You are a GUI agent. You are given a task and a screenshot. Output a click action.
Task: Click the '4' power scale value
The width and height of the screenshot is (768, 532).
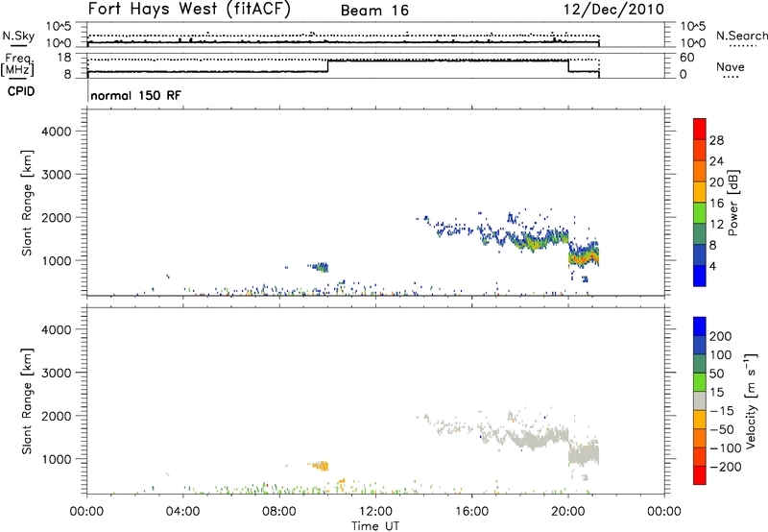point(712,266)
